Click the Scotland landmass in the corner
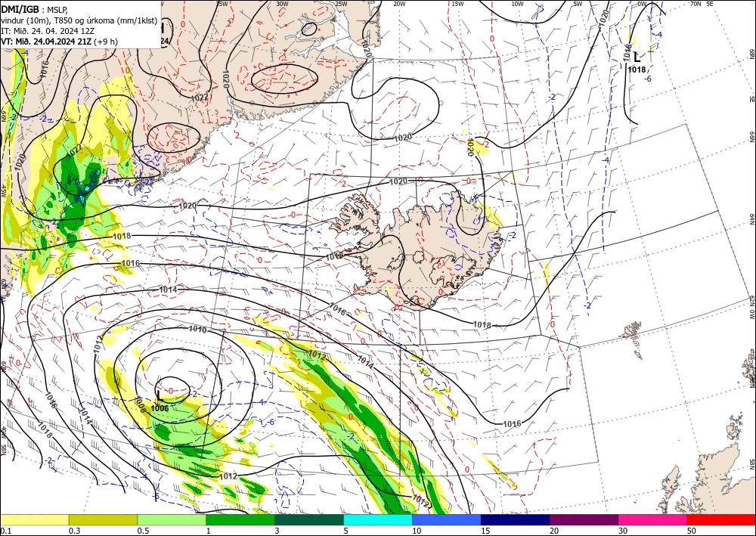Screen dimensions: 756x536 click(x=714, y=477)
